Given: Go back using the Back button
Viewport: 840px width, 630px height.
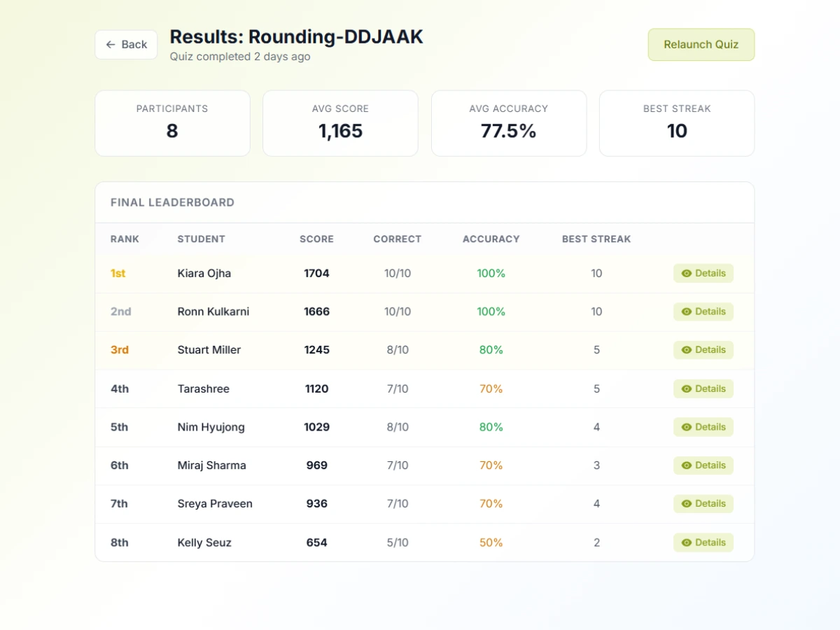Looking at the screenshot, I should pos(126,44).
